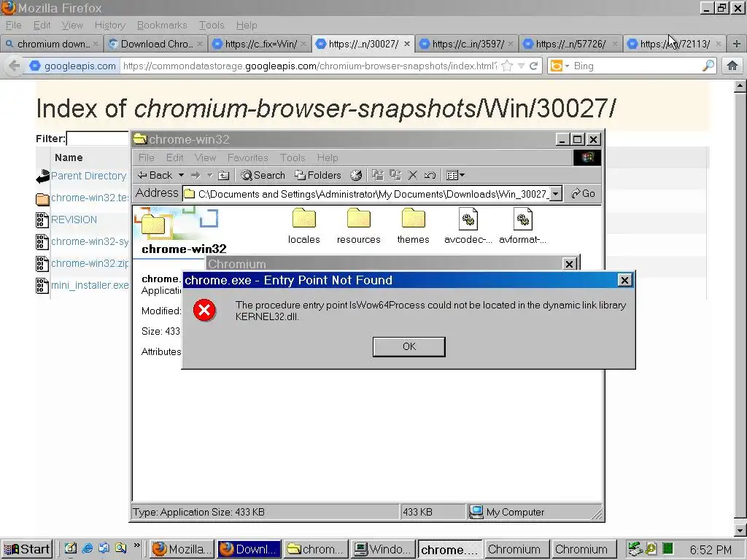The height and width of the screenshot is (560, 747).
Task: Switch to the 'Windo...' taskbar button
Action: (382, 549)
